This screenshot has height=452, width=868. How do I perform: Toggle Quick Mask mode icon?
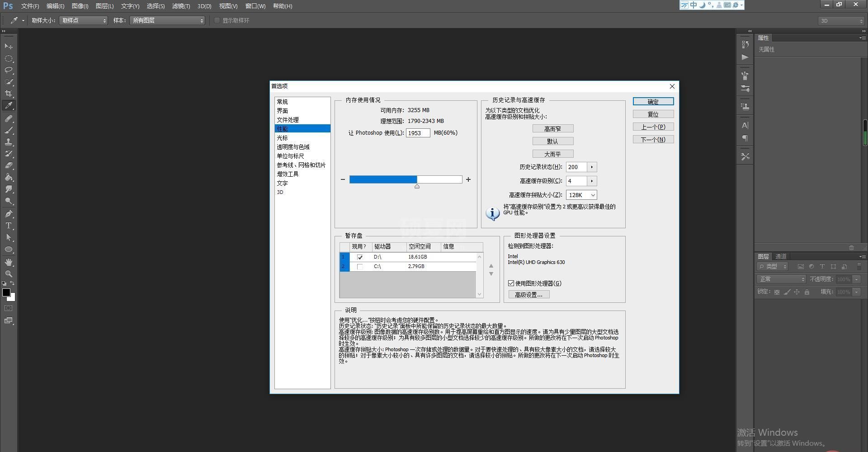click(x=9, y=308)
